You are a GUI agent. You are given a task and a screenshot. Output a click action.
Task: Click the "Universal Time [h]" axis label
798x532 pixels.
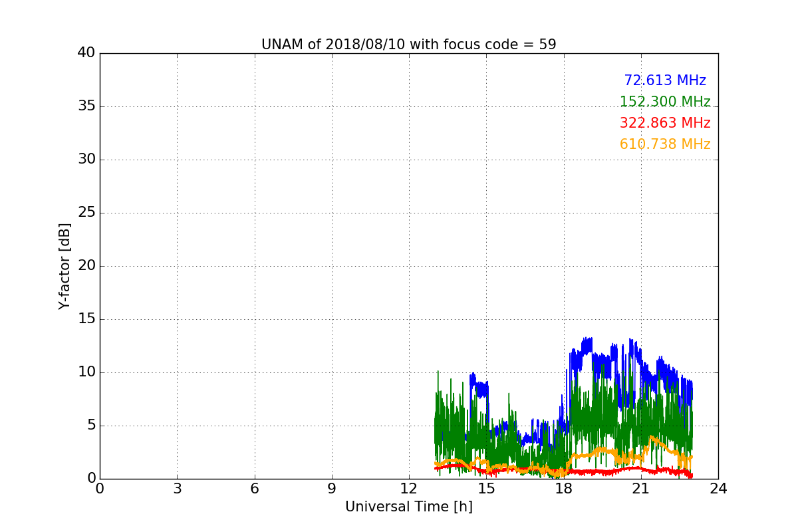tap(409, 507)
